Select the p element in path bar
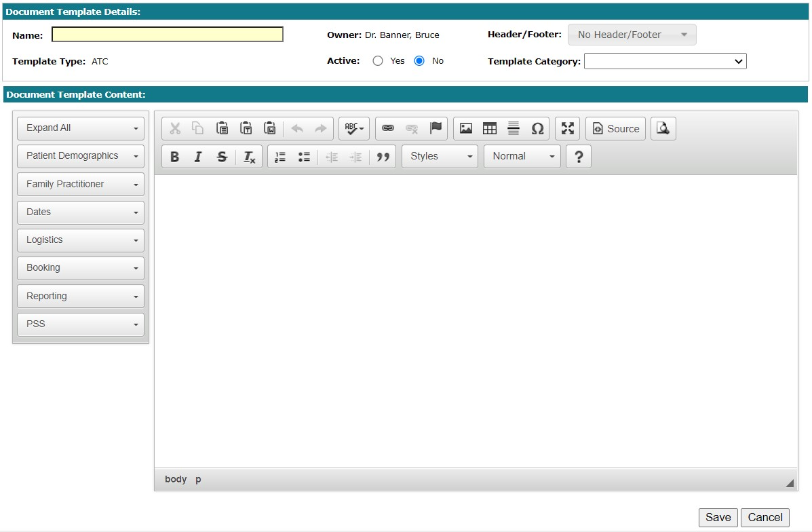 pos(198,479)
